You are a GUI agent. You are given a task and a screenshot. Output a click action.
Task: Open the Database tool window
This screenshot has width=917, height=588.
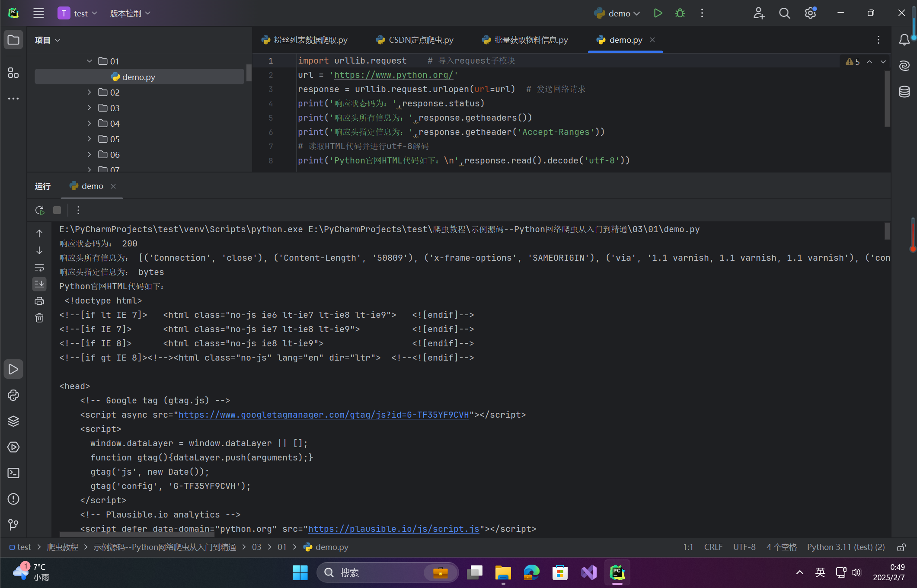click(904, 92)
